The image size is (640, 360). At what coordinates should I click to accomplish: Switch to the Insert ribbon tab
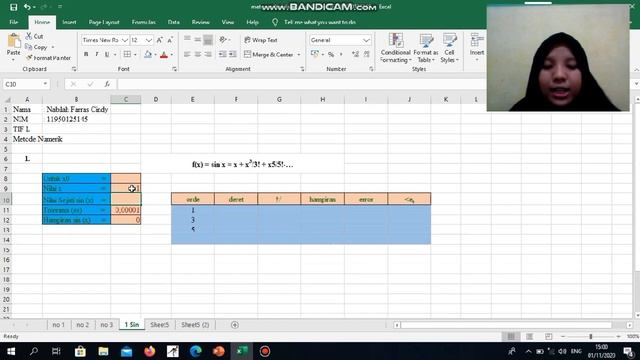pyautogui.click(x=69, y=22)
